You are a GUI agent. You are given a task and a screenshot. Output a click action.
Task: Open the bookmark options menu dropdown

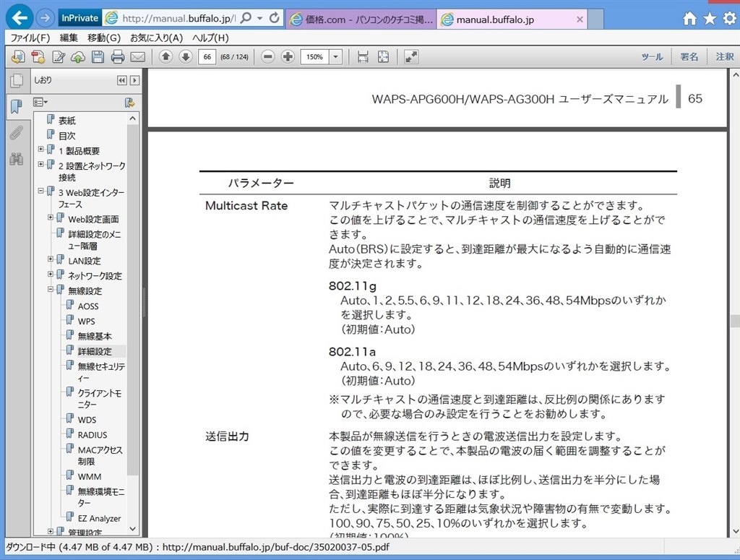click(40, 103)
